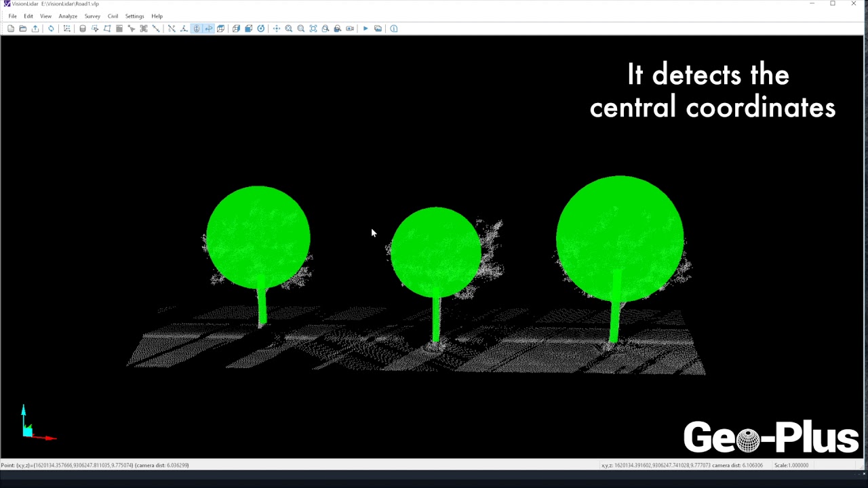Screen dimensions: 868x488
Task: Open the File menu
Action: click(x=12, y=16)
